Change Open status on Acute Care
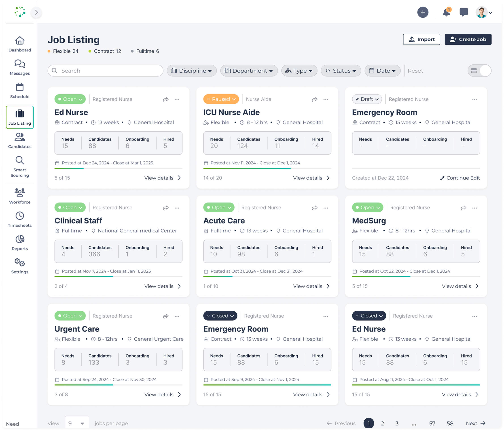 click(x=219, y=207)
